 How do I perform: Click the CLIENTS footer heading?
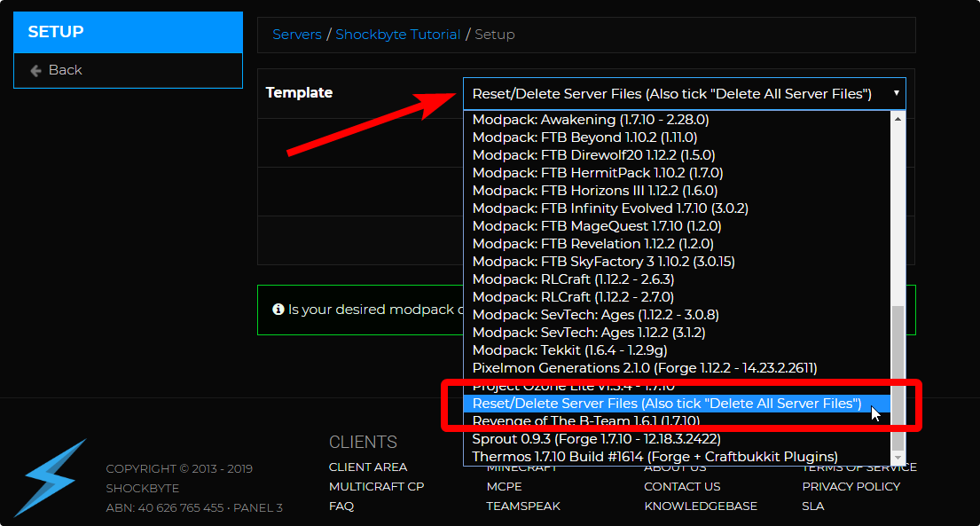(x=363, y=443)
